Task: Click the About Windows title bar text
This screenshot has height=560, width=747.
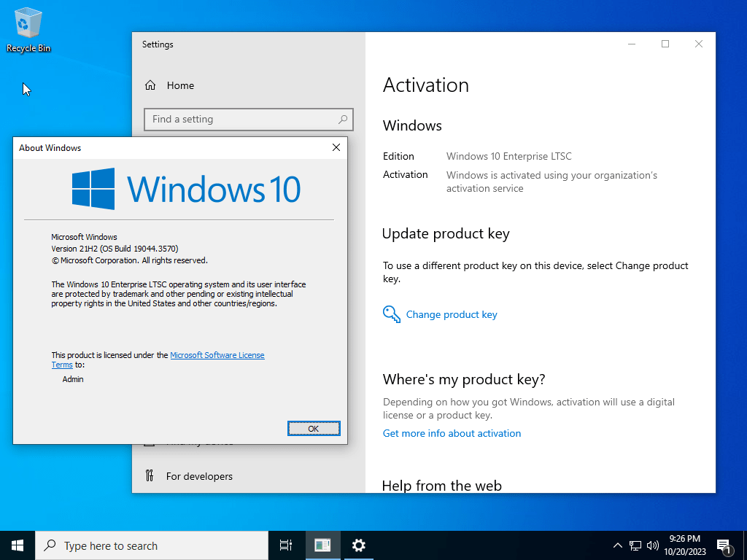Action: click(x=50, y=148)
